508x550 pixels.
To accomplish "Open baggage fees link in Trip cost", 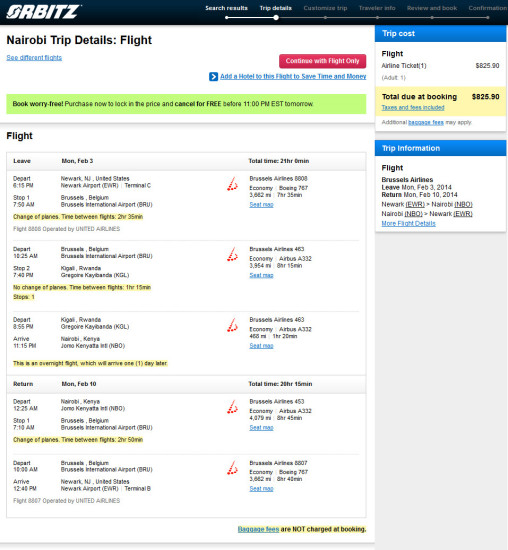I will click(426, 122).
